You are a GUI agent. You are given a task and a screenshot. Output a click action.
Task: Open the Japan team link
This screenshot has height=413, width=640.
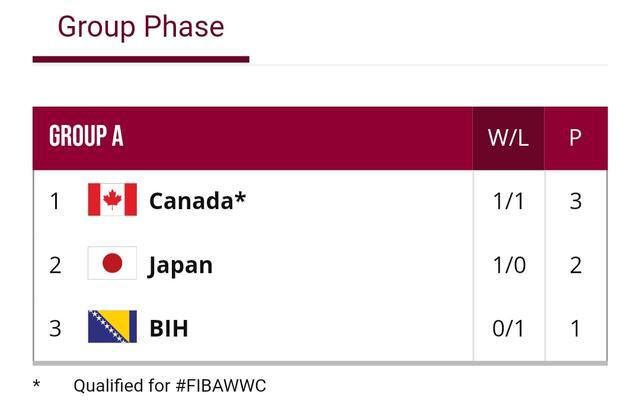180,266
